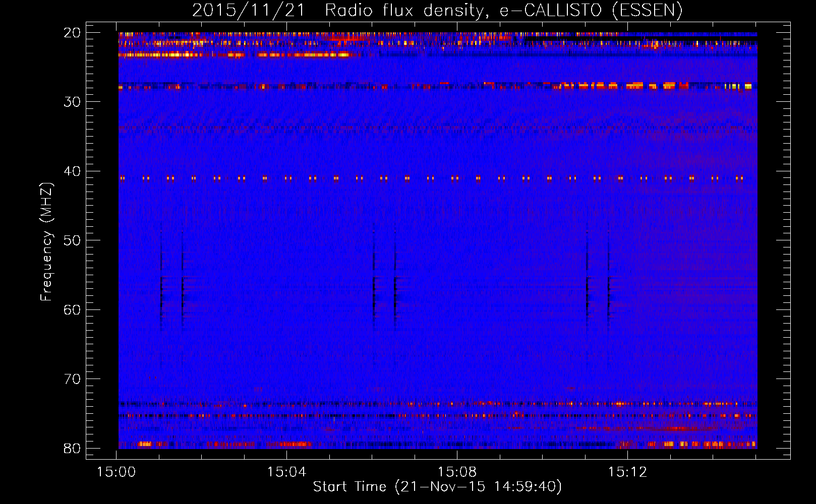Viewport: 816px width, 504px height.
Task: Click the '80' frequency tick label
Action: click(73, 448)
